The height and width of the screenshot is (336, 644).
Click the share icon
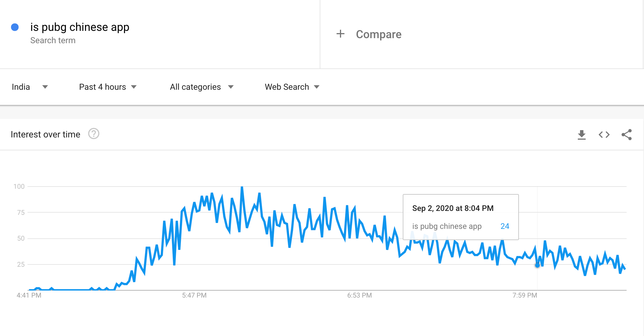coord(627,135)
